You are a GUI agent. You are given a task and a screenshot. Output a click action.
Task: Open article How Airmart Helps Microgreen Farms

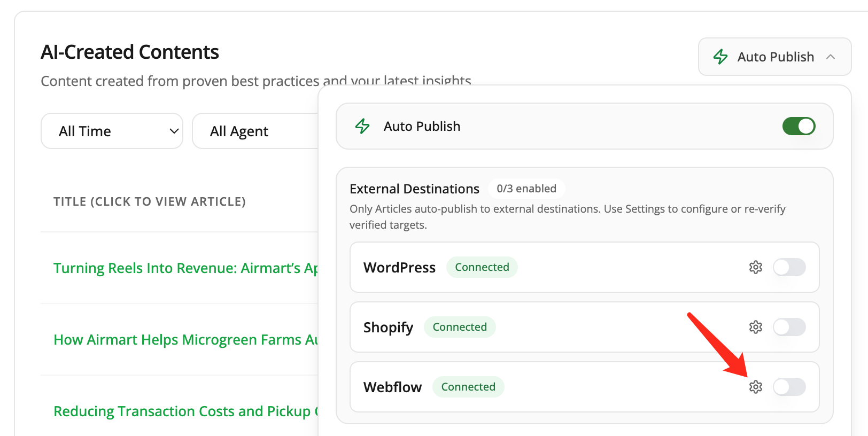pos(185,340)
